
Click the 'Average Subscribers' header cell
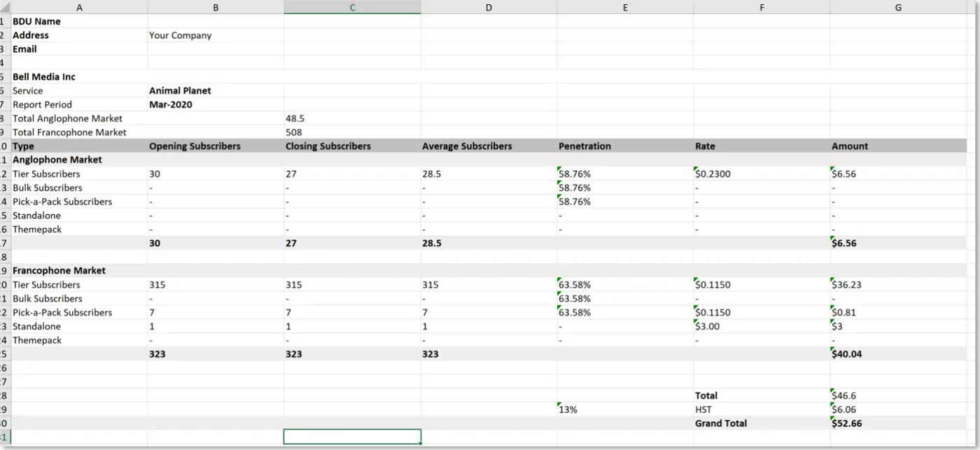(489, 146)
